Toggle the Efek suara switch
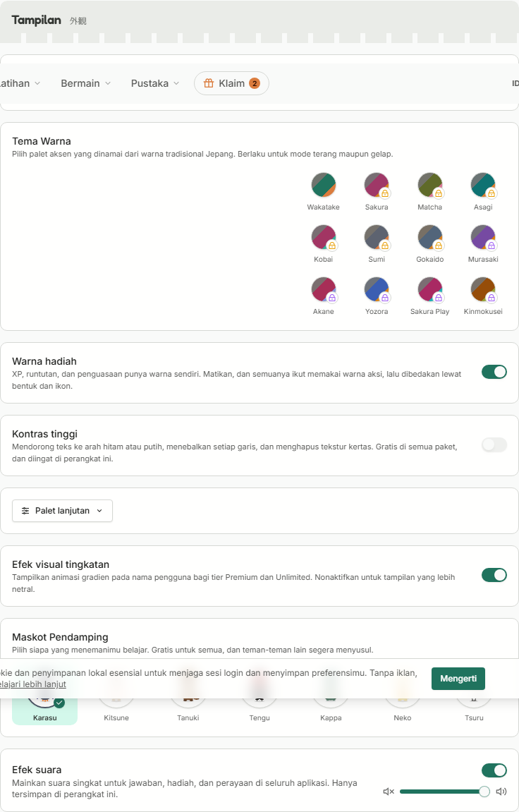 tap(494, 770)
